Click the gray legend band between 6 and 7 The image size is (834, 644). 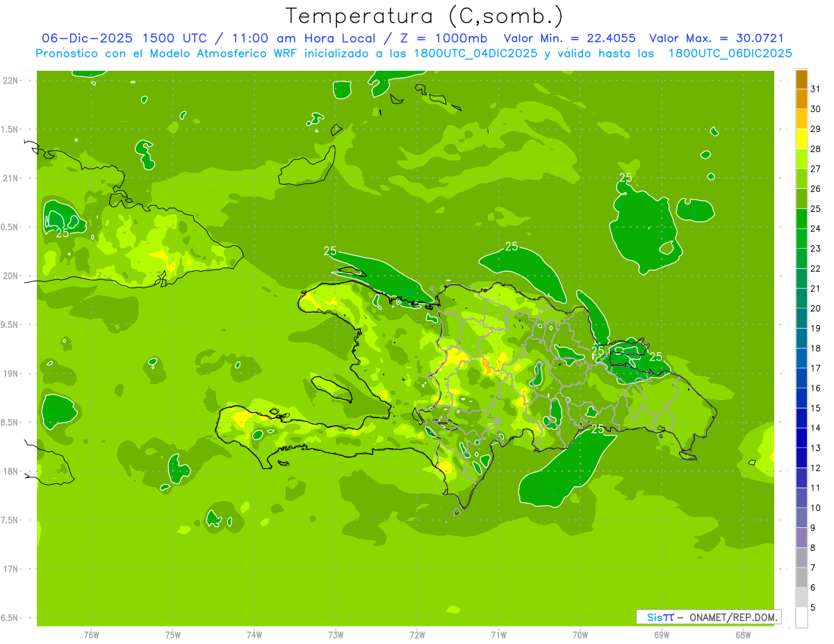(801, 577)
